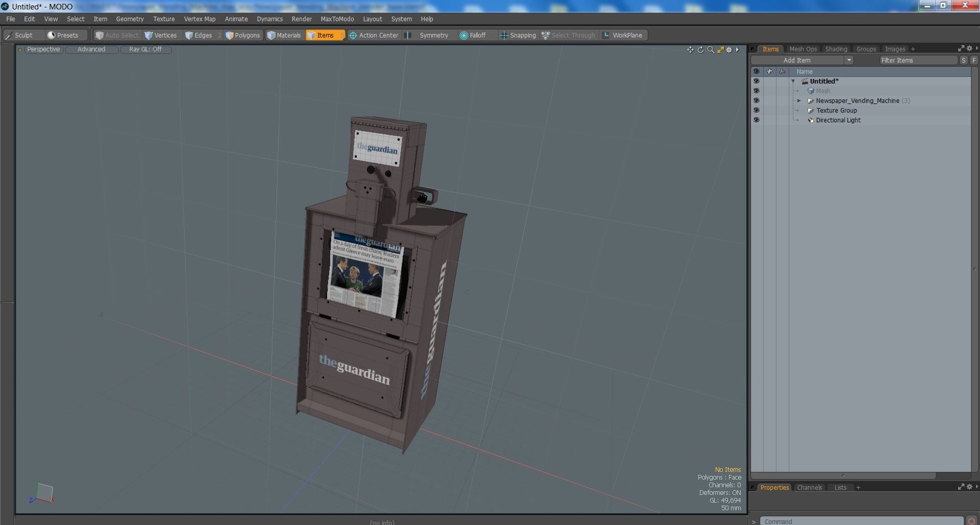Enable Select Through mode
This screenshot has width=980, height=525.
click(568, 35)
